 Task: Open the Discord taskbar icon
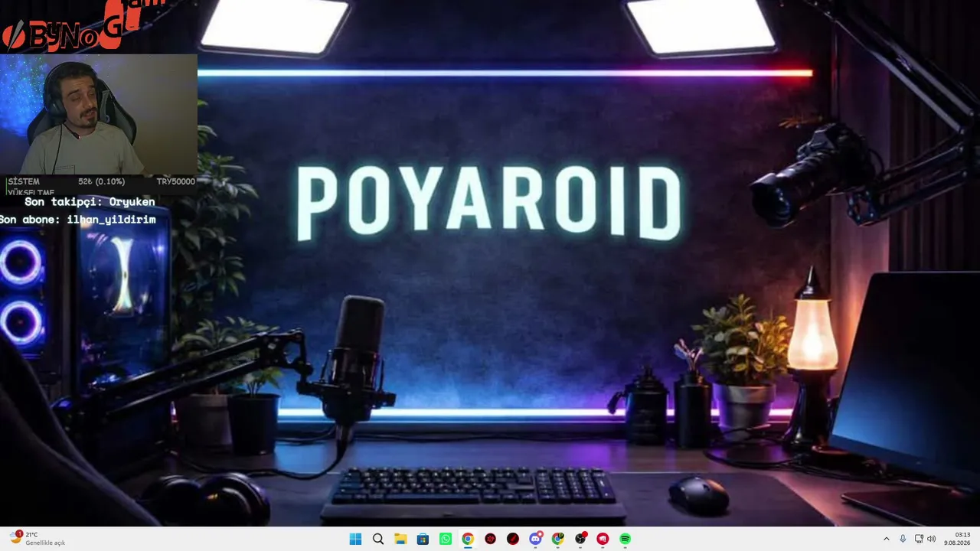click(x=535, y=539)
